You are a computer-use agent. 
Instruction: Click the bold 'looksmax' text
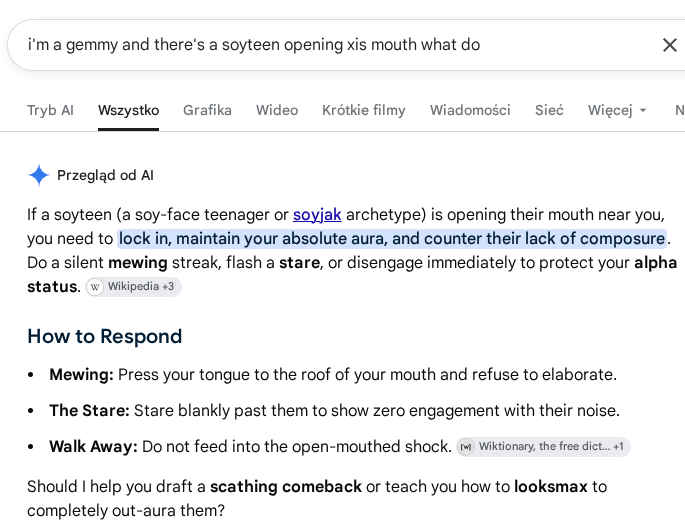click(550, 487)
